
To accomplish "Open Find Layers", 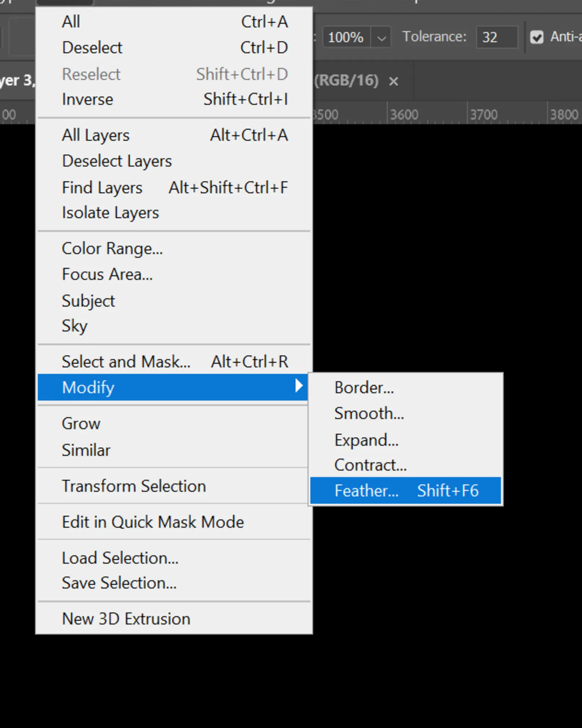I will point(102,187).
